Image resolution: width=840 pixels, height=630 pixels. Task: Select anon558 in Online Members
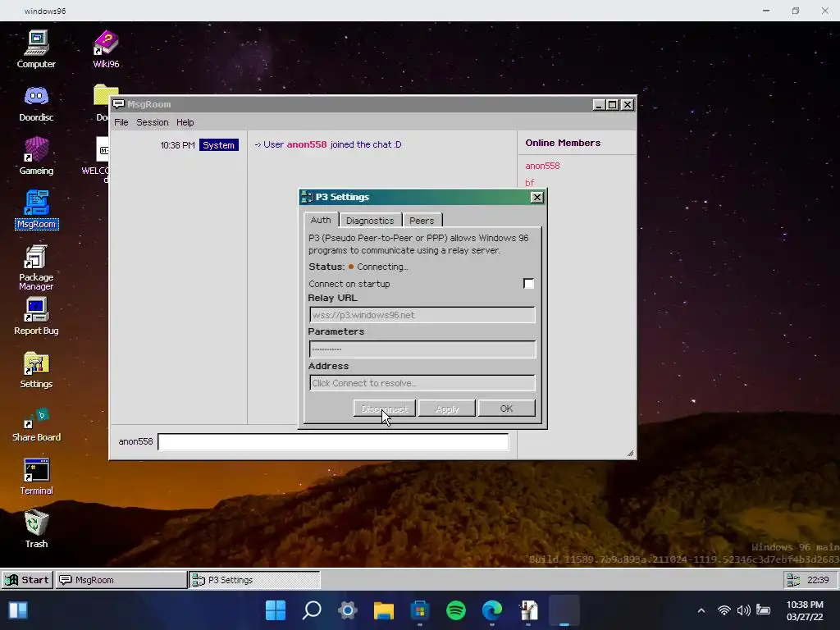542,166
